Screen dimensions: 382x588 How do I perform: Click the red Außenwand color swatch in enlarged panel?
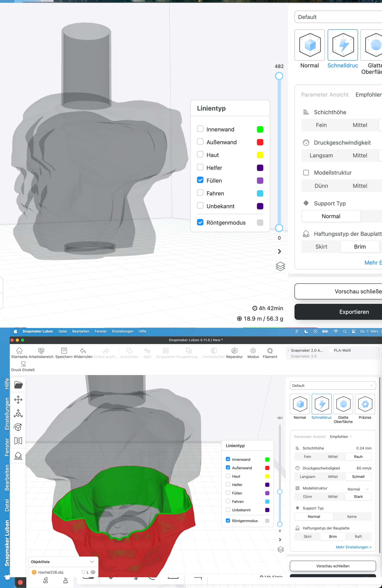pyautogui.click(x=260, y=142)
